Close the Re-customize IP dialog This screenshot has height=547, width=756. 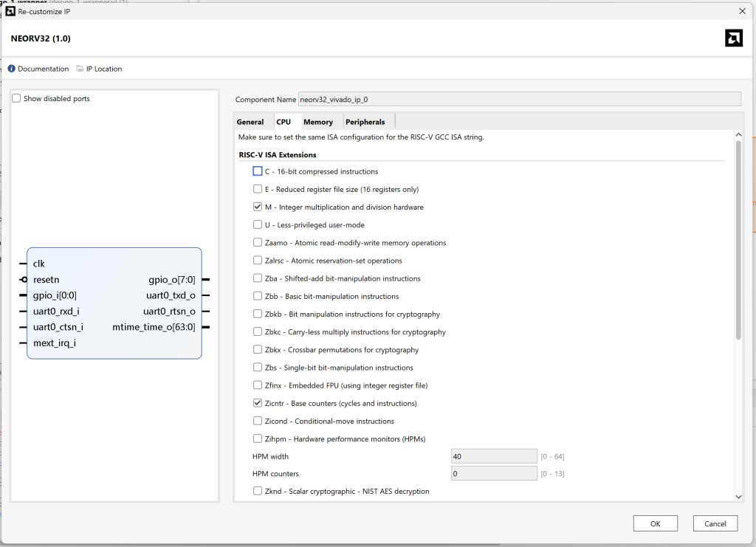point(742,11)
